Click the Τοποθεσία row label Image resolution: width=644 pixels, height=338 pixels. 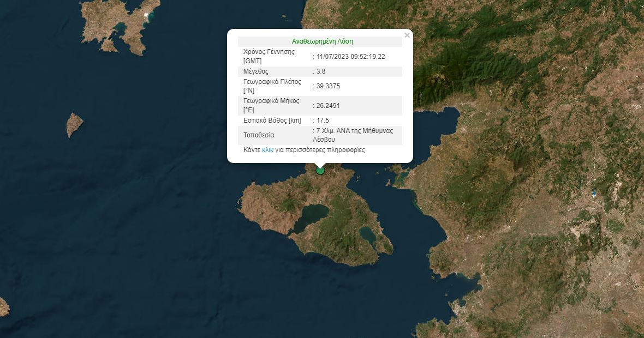[259, 135]
